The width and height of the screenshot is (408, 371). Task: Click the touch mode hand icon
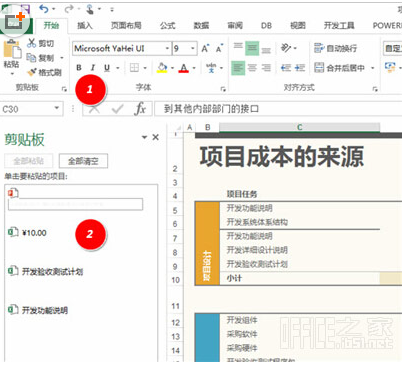tap(90, 9)
